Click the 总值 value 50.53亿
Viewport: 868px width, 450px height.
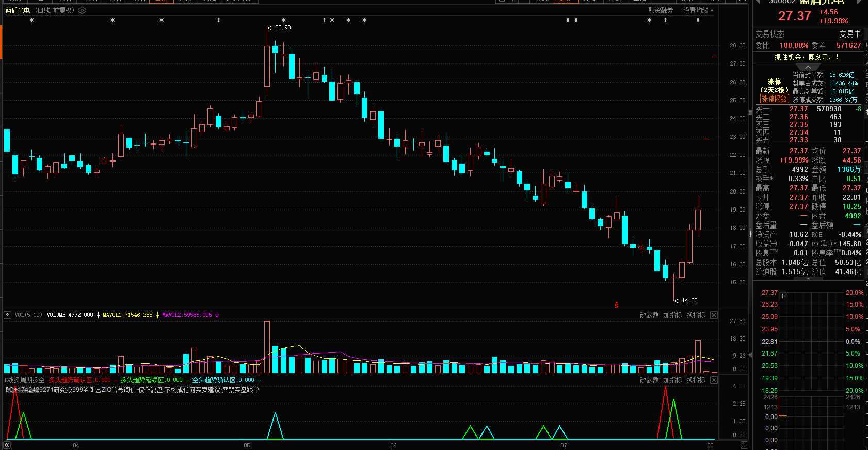[x=848, y=262]
